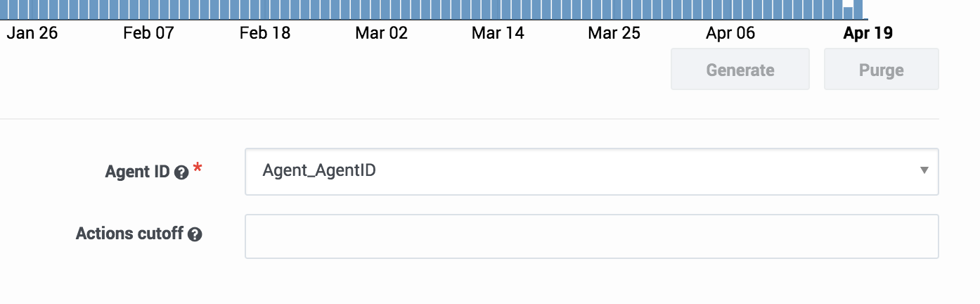This screenshot has height=304, width=980.
Task: Select the Jan 26 date on timeline
Action: 32,34
